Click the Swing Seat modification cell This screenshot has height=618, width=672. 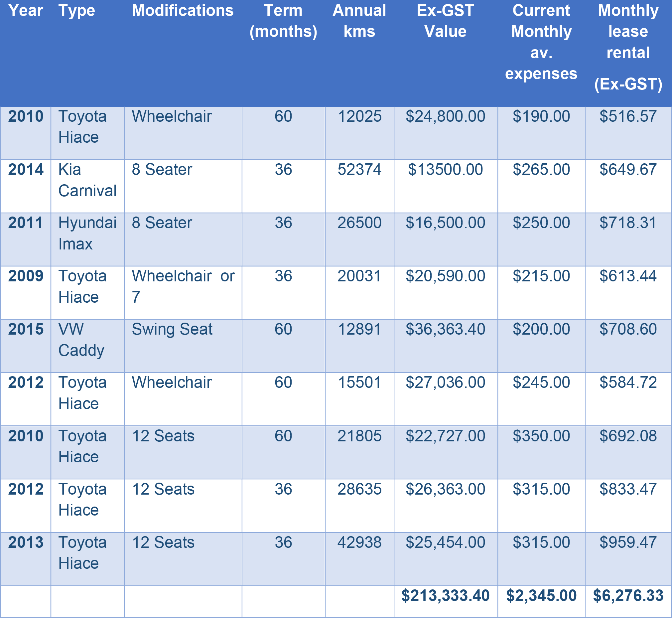coord(172,329)
